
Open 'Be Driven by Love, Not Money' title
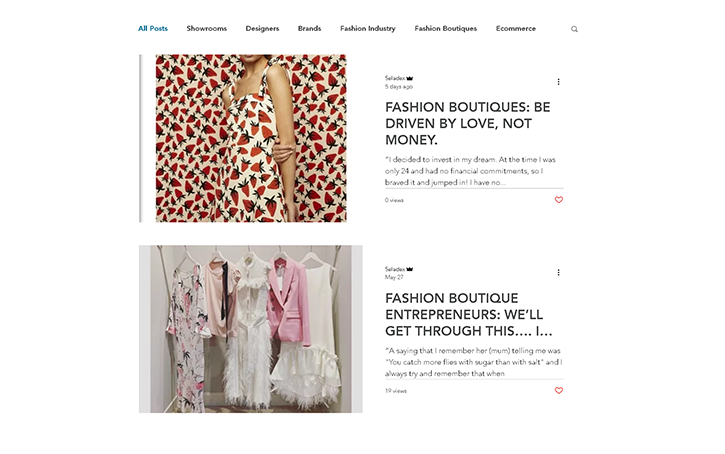click(x=467, y=123)
